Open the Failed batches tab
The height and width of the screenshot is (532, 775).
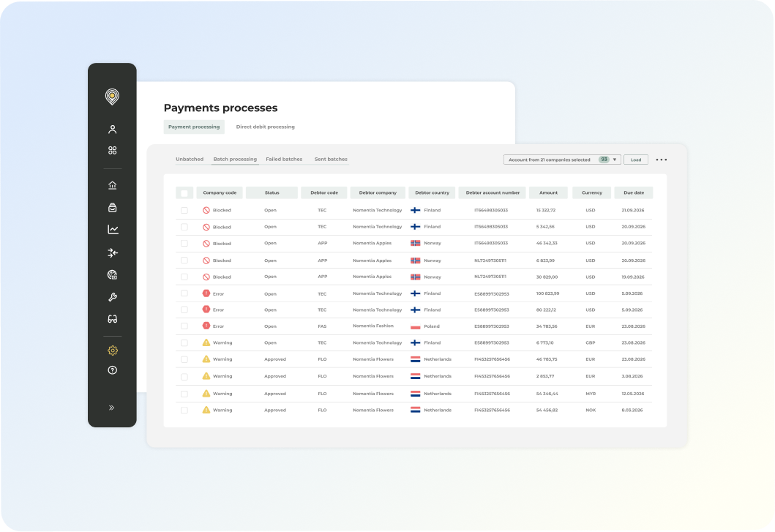284,160
